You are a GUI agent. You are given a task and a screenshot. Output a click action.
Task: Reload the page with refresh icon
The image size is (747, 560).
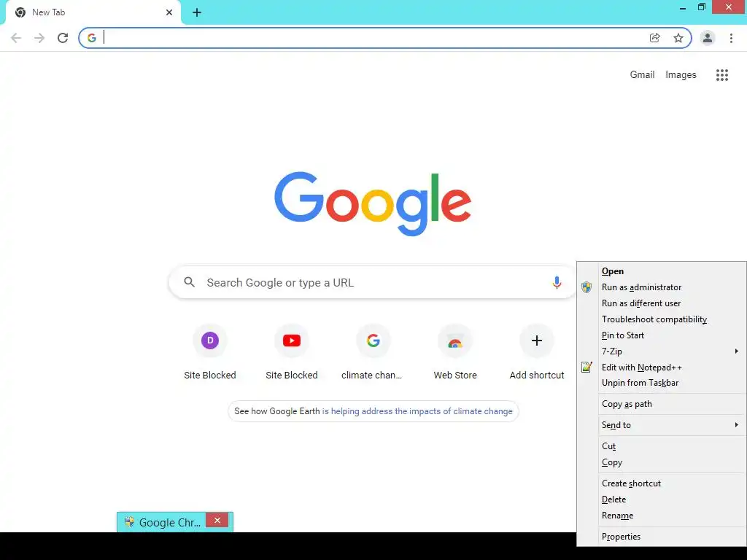(63, 38)
